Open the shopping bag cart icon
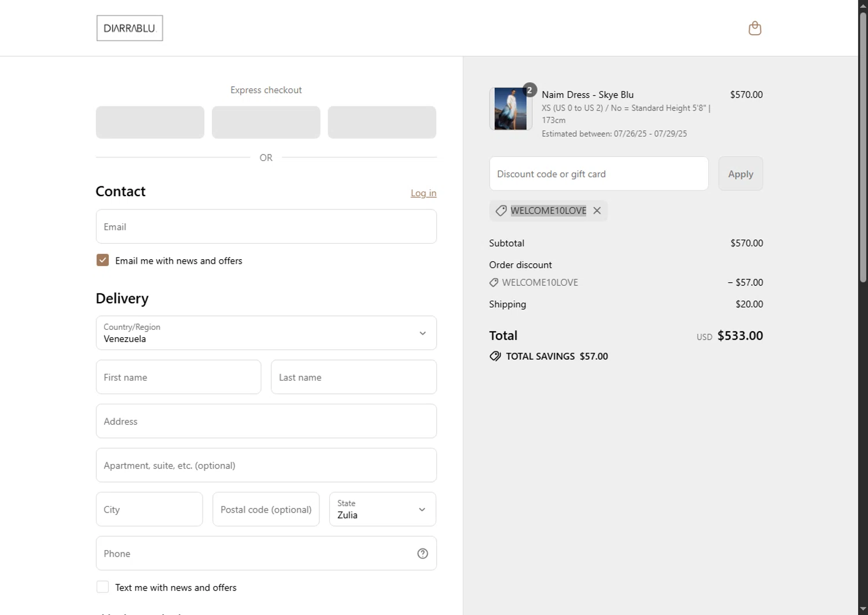 tap(755, 28)
